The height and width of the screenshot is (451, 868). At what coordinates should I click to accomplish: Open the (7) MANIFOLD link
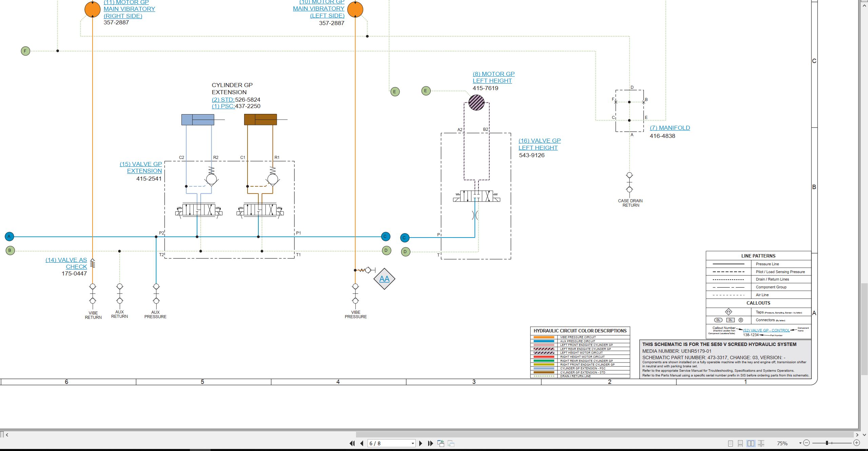pyautogui.click(x=670, y=128)
